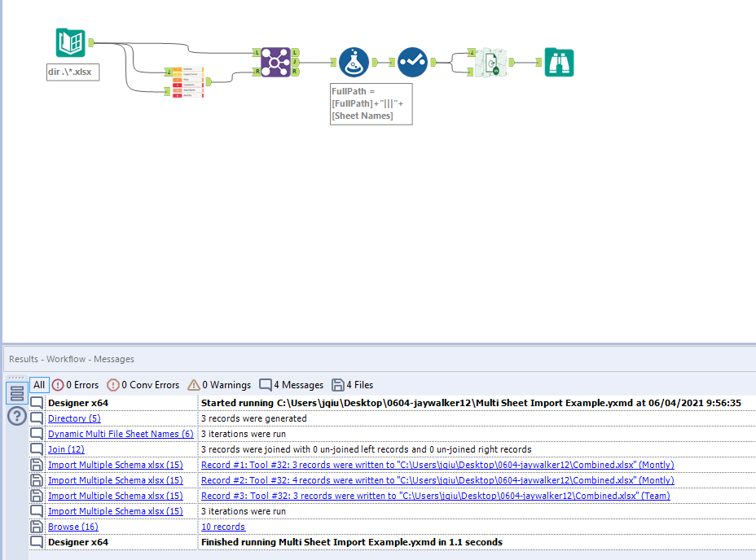Toggle the 0 Conv Errors filter
This screenshot has height=560, width=756.
point(143,385)
